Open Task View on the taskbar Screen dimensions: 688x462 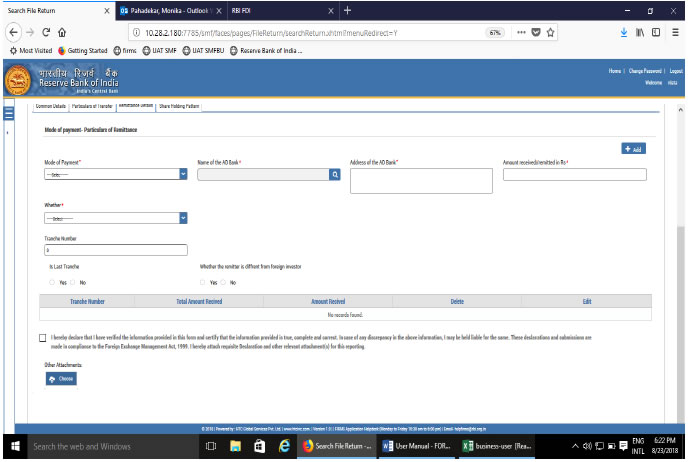(211, 446)
